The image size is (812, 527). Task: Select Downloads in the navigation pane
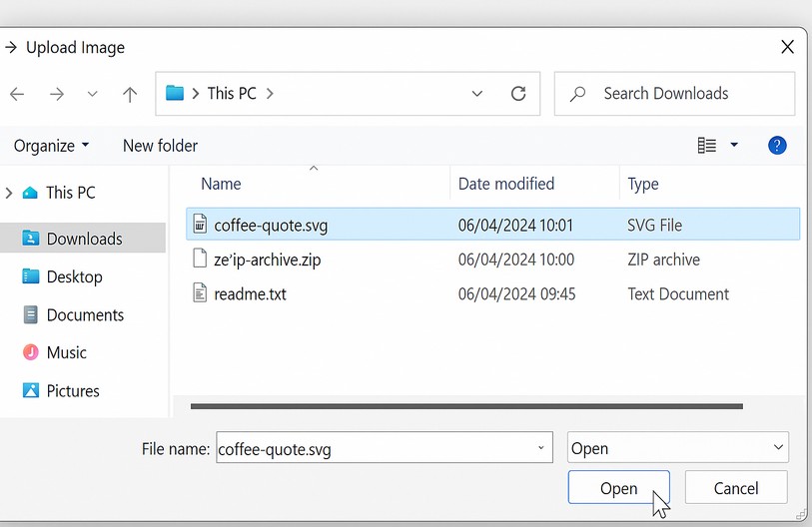coord(83,239)
